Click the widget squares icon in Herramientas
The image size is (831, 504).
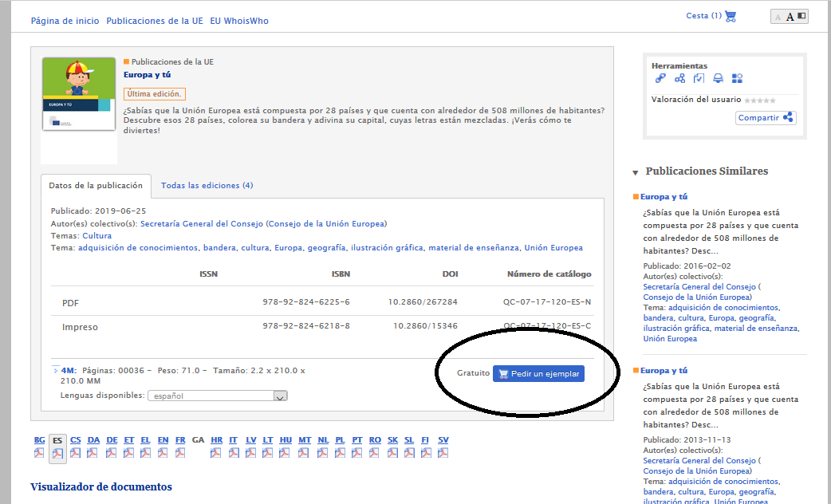pos(737,78)
